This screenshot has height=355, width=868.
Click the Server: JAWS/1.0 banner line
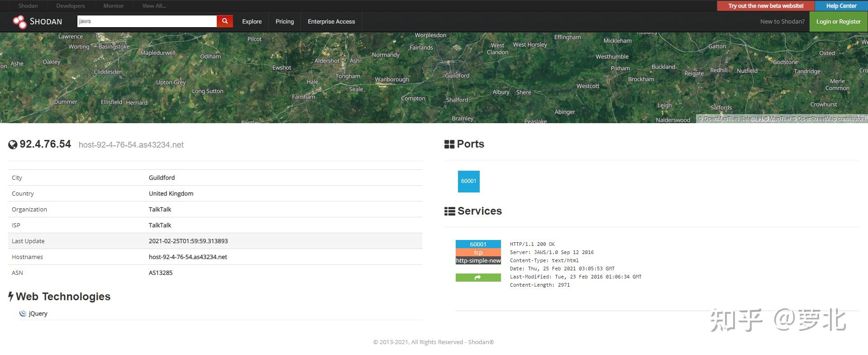pos(552,252)
